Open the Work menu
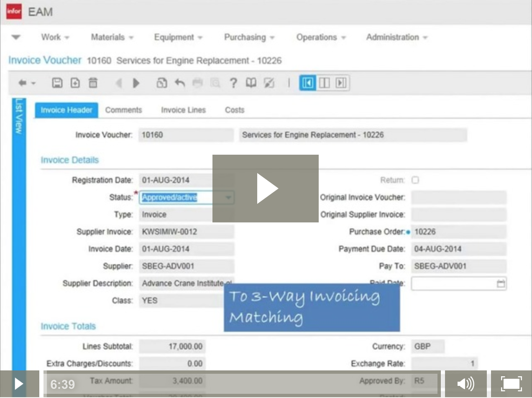Screen dimensions: 532x398 tap(55, 37)
